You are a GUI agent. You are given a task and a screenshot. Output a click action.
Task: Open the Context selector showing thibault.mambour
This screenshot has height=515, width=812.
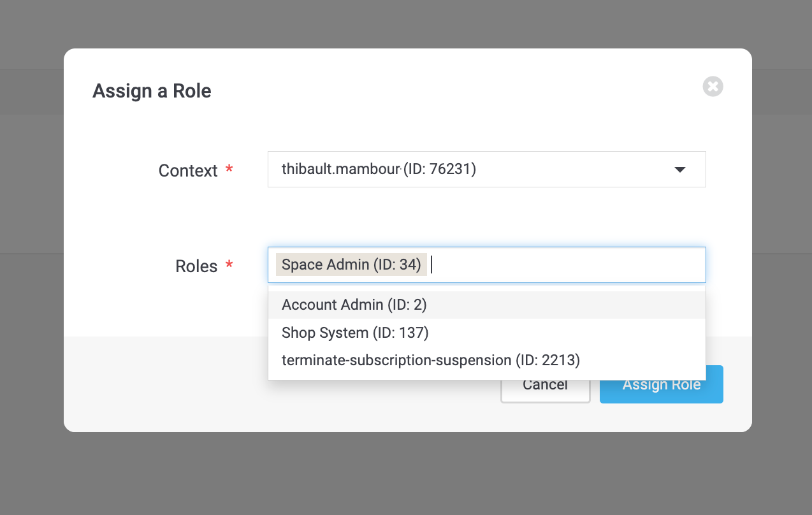pos(486,170)
